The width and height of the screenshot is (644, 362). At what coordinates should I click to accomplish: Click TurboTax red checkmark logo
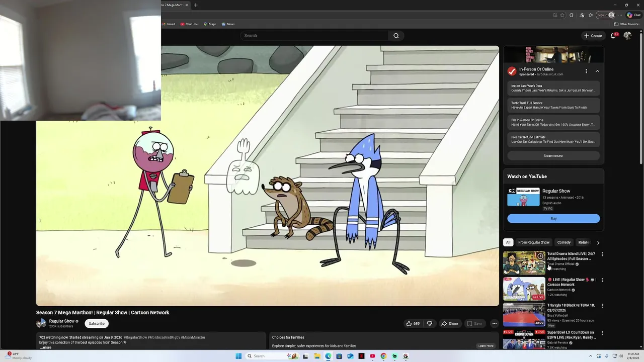point(512,71)
